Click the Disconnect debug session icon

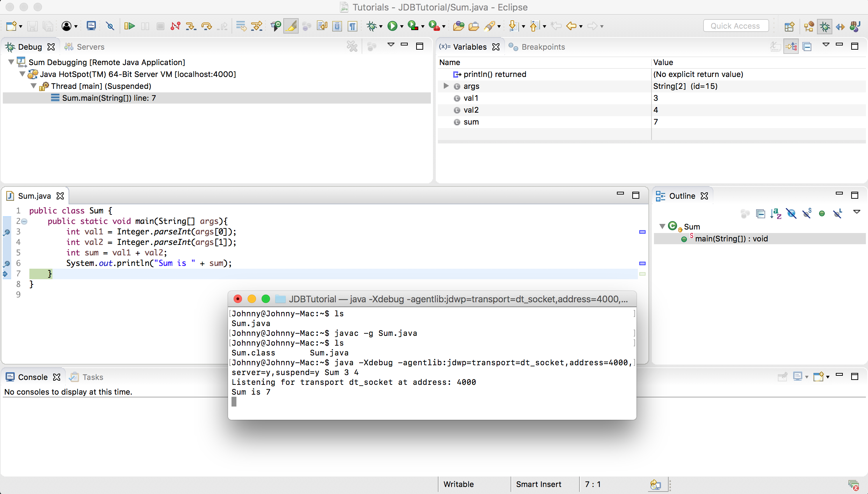pyautogui.click(x=176, y=26)
